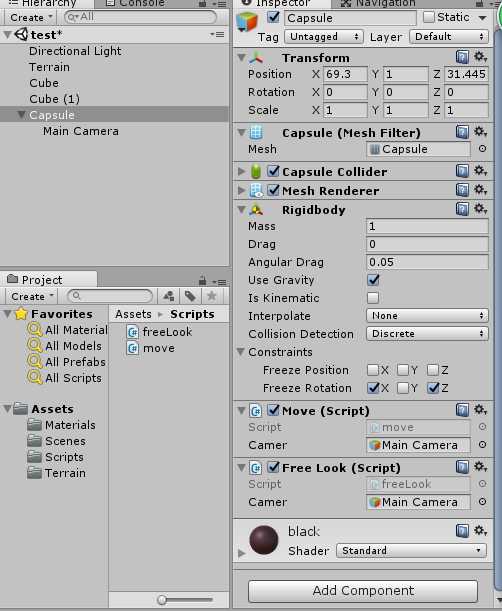Switch to Console tab

coord(136,4)
